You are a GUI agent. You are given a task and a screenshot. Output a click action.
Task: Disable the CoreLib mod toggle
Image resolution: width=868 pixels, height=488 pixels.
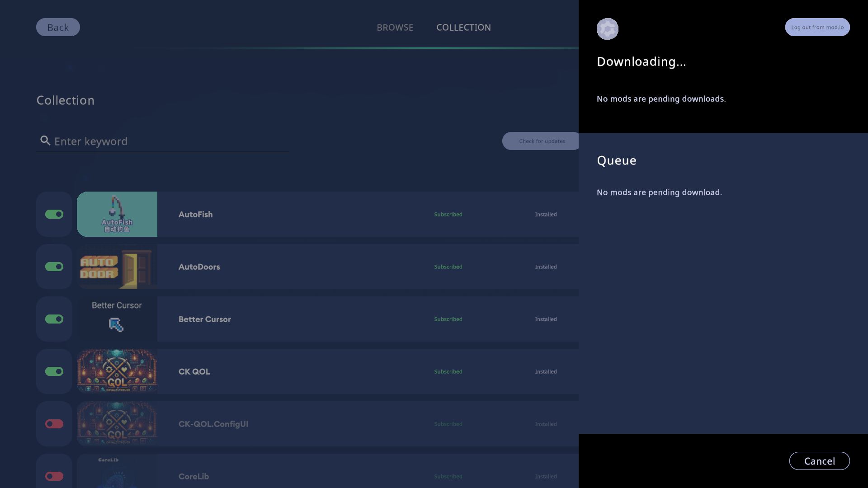[x=54, y=476]
